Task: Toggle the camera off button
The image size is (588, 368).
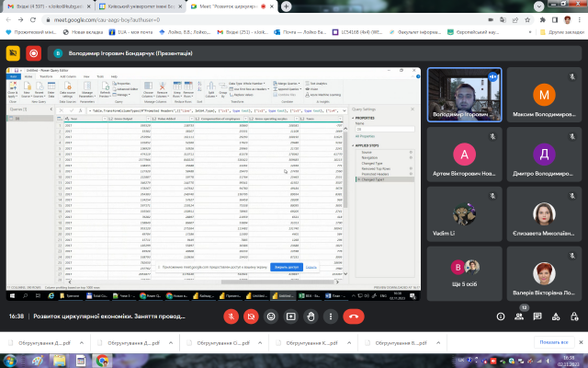Action: (250, 315)
